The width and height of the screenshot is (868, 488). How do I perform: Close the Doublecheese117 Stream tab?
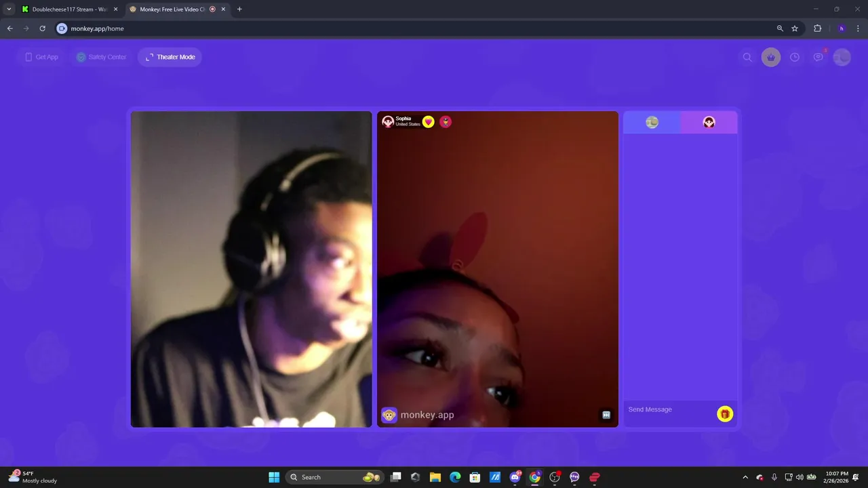pyautogui.click(x=115, y=9)
